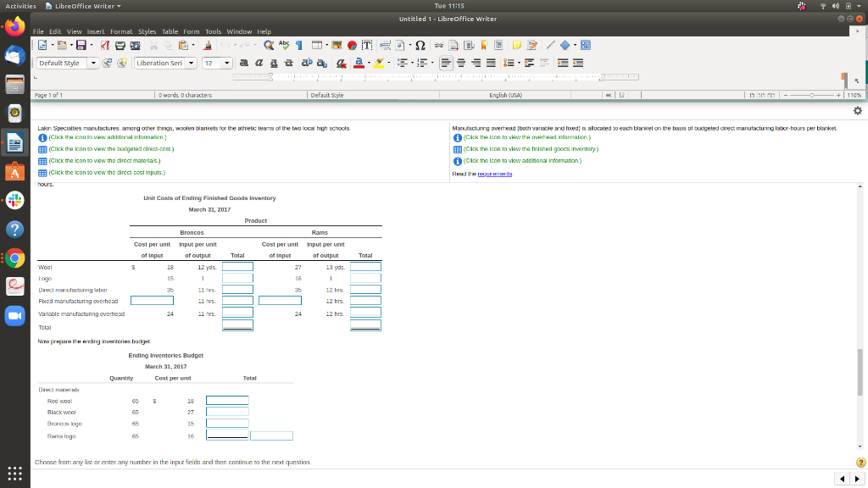The width and height of the screenshot is (868, 488).
Task: Insert Bookmark icon
Action: pyautogui.click(x=484, y=46)
